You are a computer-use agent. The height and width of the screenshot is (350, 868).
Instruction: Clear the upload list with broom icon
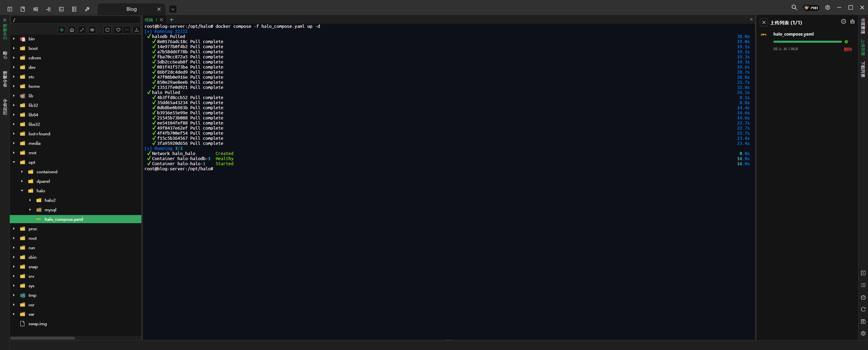coord(852,22)
